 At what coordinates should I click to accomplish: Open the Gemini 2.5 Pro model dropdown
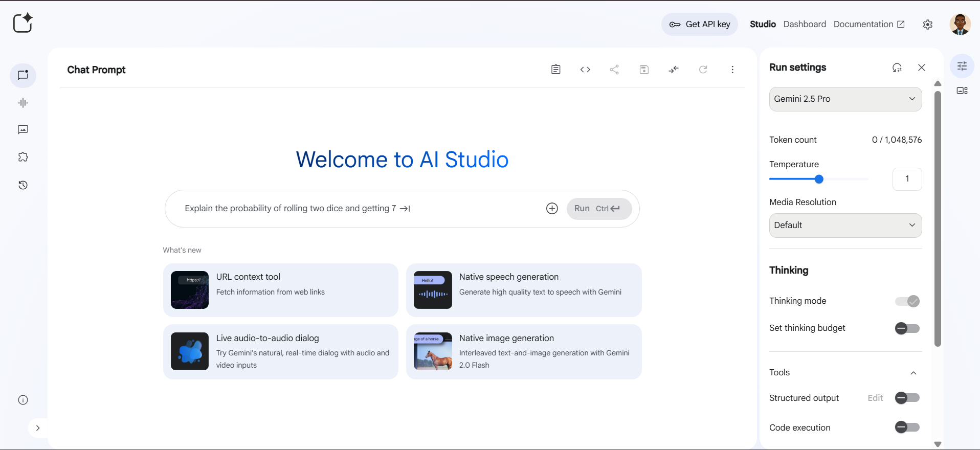point(845,99)
